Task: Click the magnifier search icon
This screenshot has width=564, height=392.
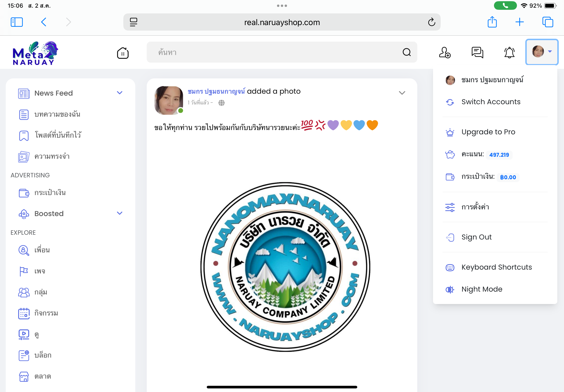Action: 407,52
